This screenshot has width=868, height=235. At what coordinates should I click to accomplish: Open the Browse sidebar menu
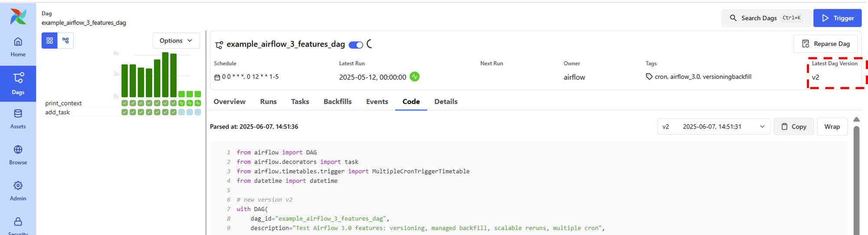pyautogui.click(x=18, y=155)
